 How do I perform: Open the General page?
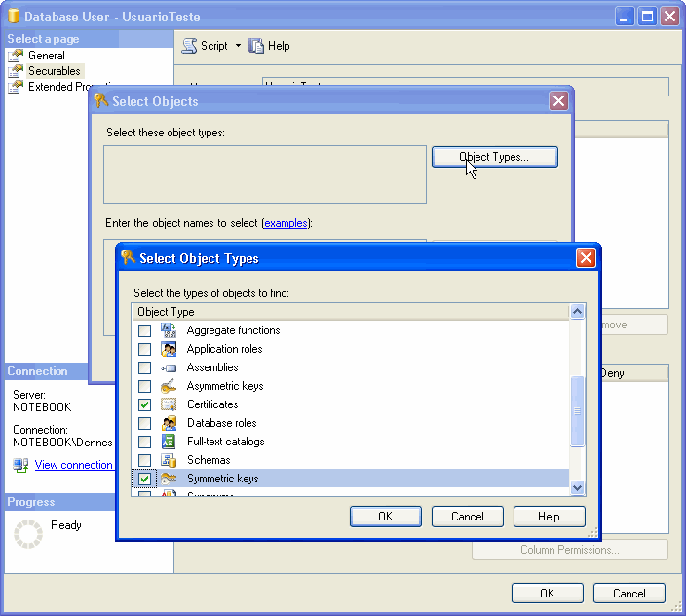46,56
